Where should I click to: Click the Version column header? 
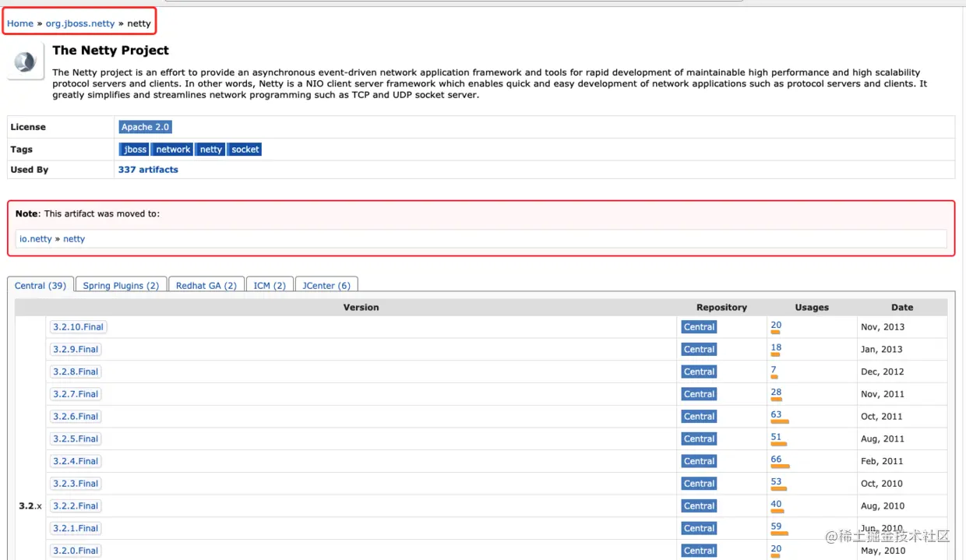coord(361,308)
